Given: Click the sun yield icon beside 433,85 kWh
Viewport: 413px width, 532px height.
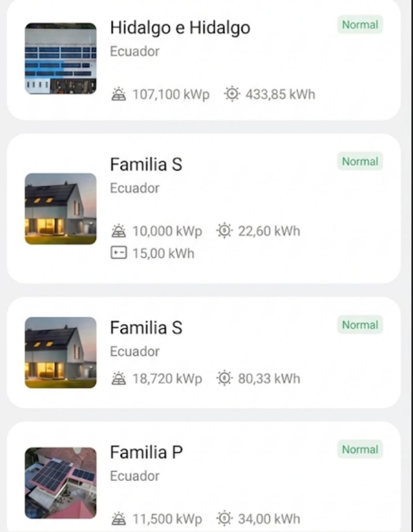Looking at the screenshot, I should 232,94.
